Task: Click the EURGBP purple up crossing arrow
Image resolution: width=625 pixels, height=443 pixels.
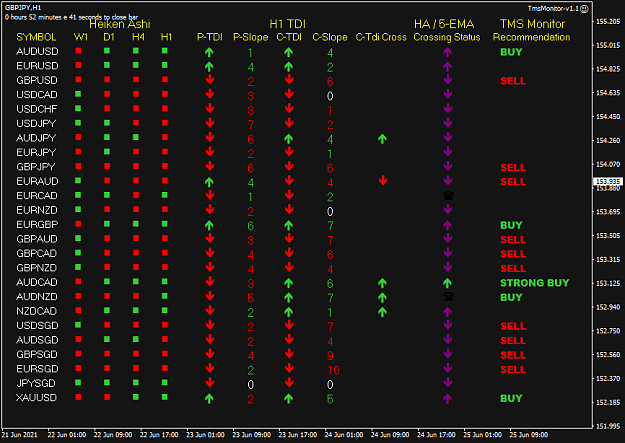Action: pyautogui.click(x=447, y=225)
